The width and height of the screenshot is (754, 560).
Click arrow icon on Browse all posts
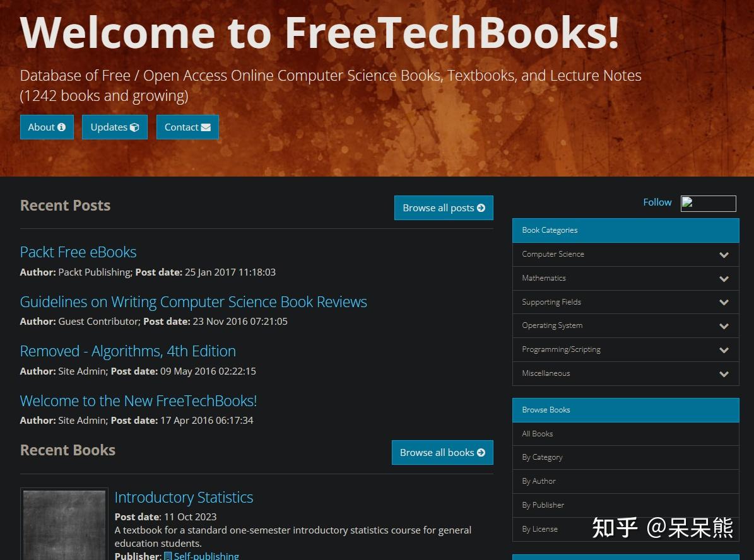[x=481, y=207]
